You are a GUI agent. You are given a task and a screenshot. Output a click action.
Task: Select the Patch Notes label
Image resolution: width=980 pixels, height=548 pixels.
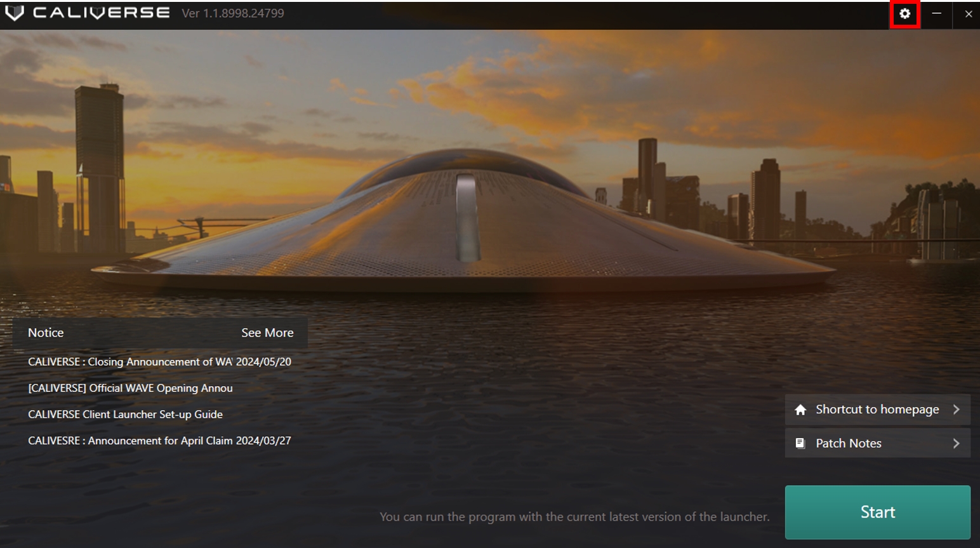pyautogui.click(x=849, y=443)
